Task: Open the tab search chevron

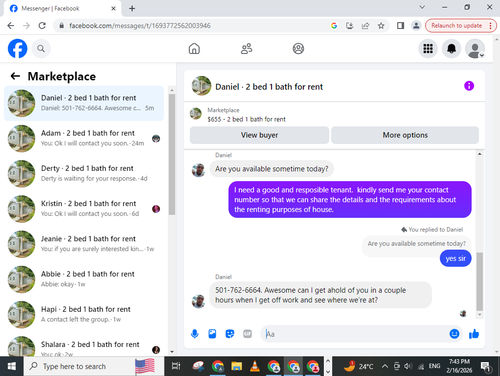Action: (x=422, y=7)
